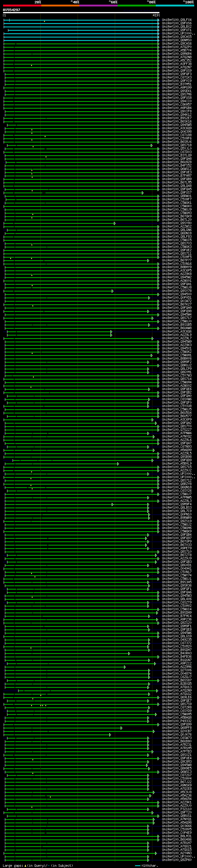Screen dimensions: 197x868
Task: Select the UniRef100_Q6NMS0 entry
Action: [x=177, y=40]
